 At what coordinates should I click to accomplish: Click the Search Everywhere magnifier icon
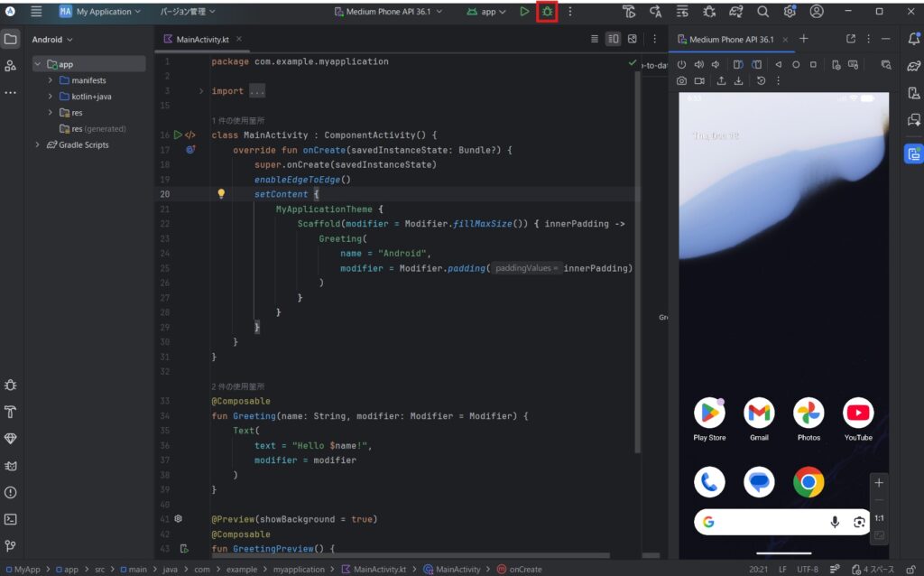[x=762, y=12]
